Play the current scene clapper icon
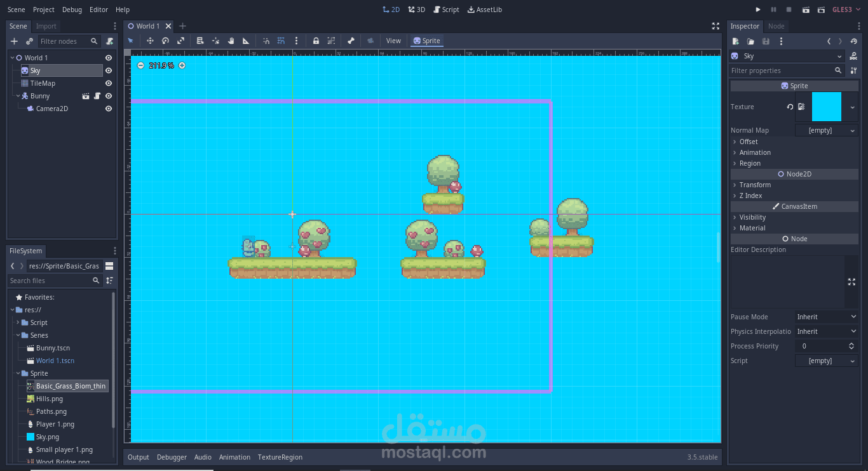The width and height of the screenshot is (868, 471). coord(806,10)
